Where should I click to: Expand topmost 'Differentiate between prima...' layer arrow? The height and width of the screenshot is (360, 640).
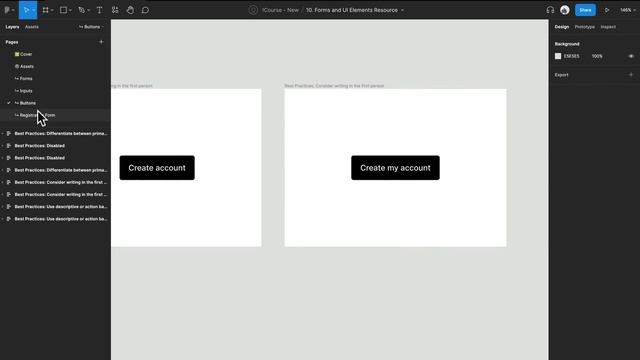click(x=3, y=133)
